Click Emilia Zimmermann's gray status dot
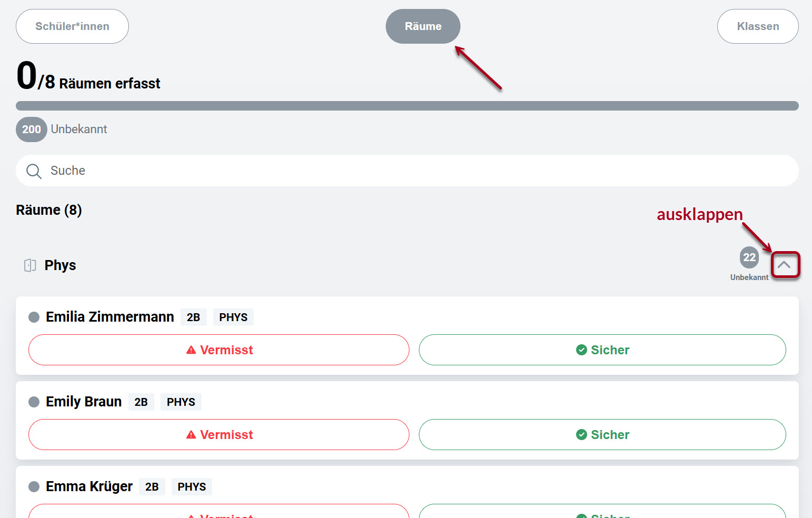 34,317
